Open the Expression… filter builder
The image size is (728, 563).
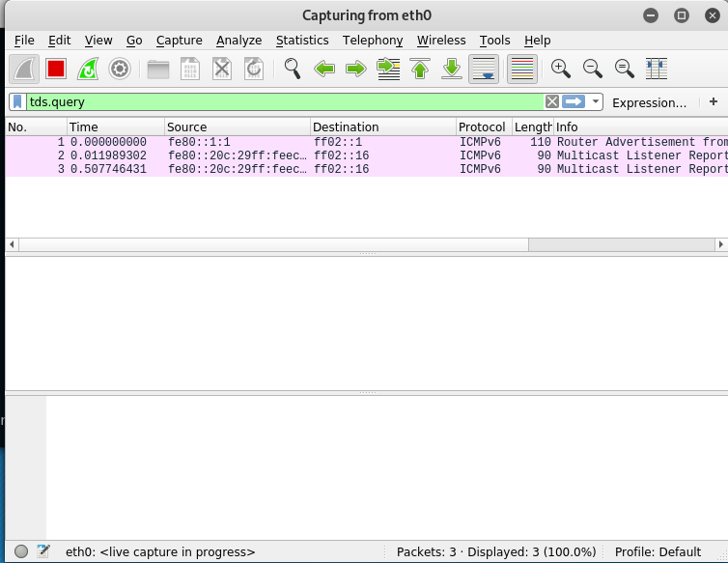coord(649,102)
